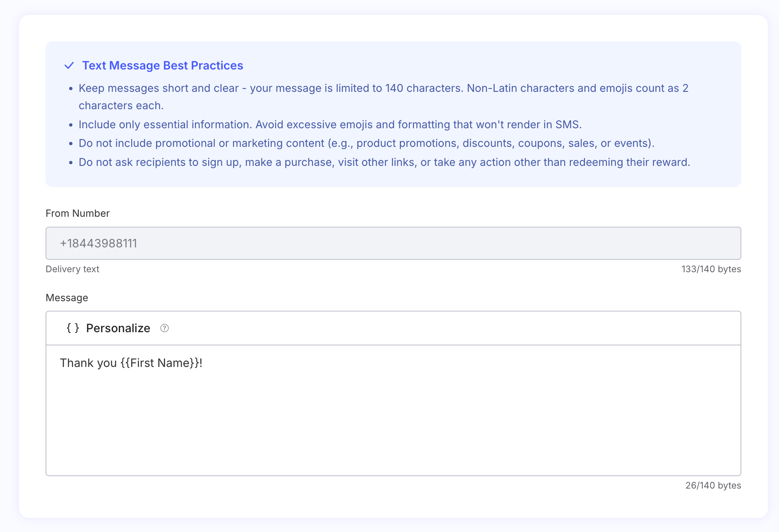Click the 133/140 bytes counter
This screenshot has height=532, width=779.
[711, 269]
